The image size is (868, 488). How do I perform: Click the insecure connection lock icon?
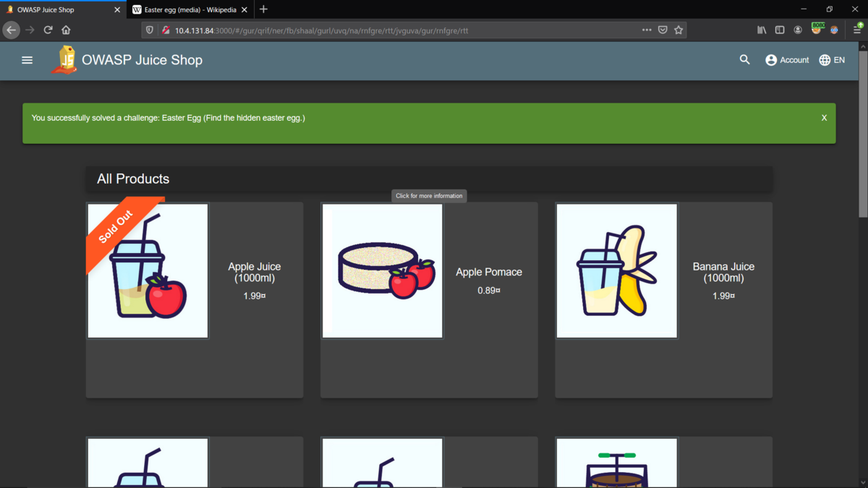166,30
